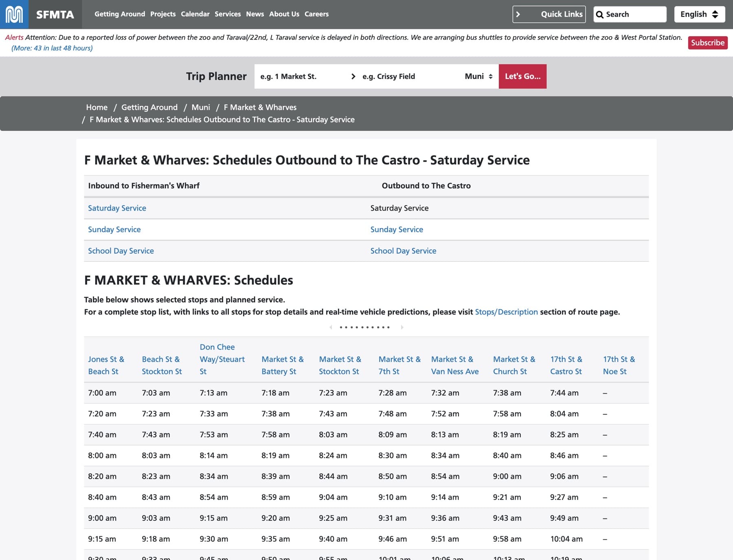
Task: Click the Subscribe alerts button
Action: click(708, 43)
